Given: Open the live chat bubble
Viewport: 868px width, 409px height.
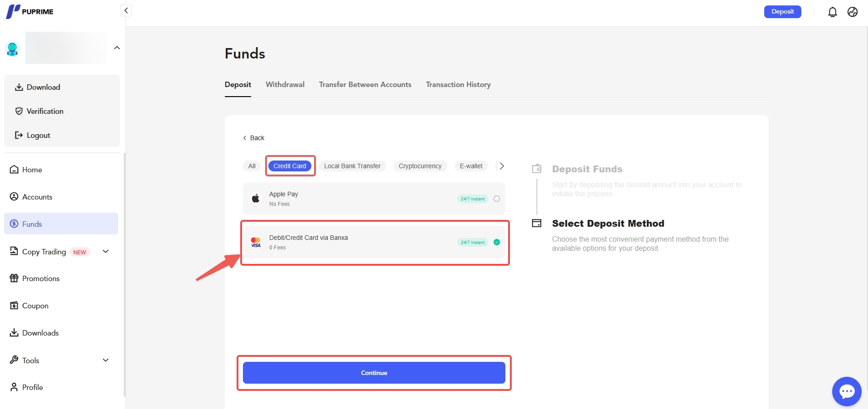Looking at the screenshot, I should tap(846, 391).
